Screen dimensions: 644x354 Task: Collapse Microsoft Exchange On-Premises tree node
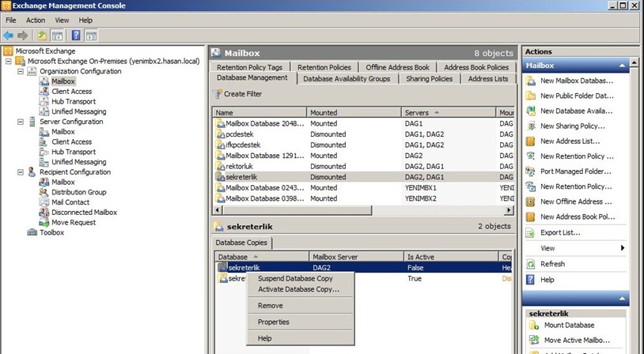point(8,61)
